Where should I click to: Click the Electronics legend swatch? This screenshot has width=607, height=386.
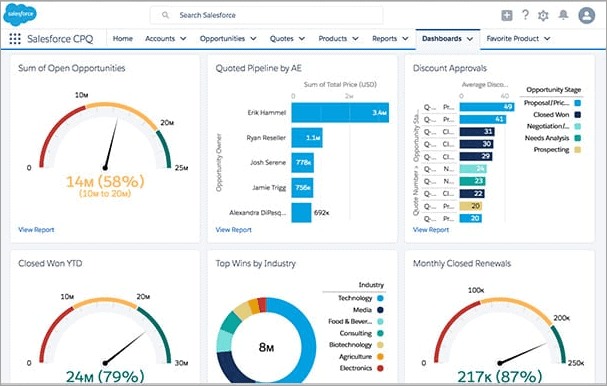tap(380, 368)
